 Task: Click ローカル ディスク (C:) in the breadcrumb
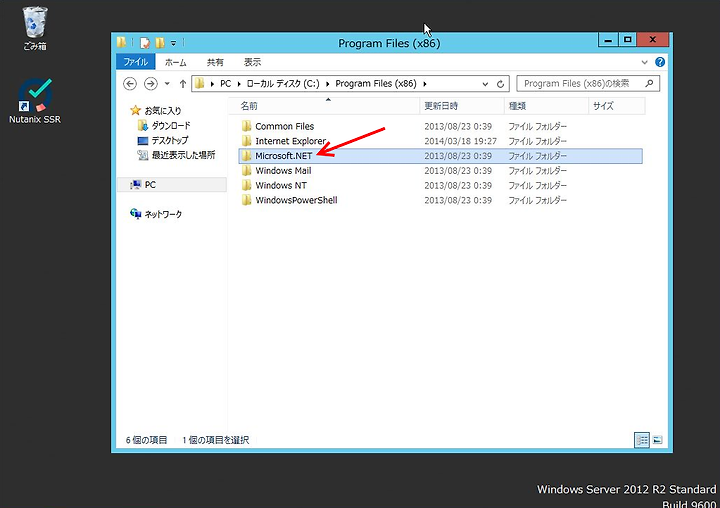coord(282,84)
